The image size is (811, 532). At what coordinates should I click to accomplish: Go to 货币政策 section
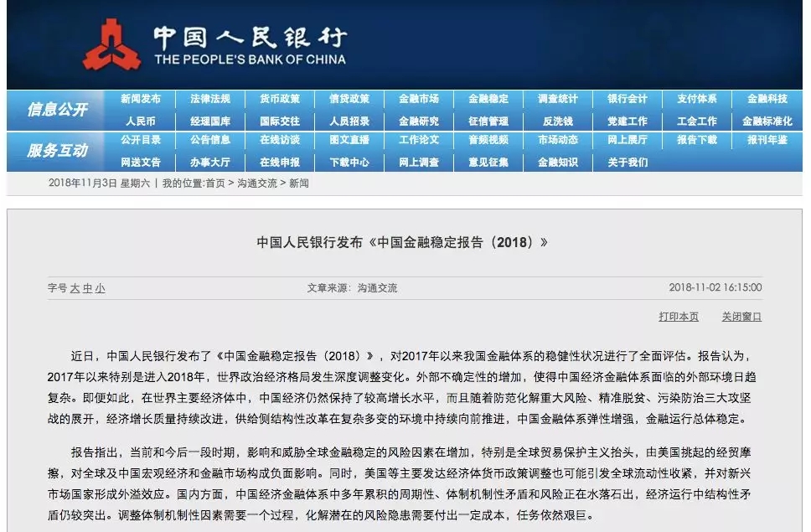pos(280,99)
